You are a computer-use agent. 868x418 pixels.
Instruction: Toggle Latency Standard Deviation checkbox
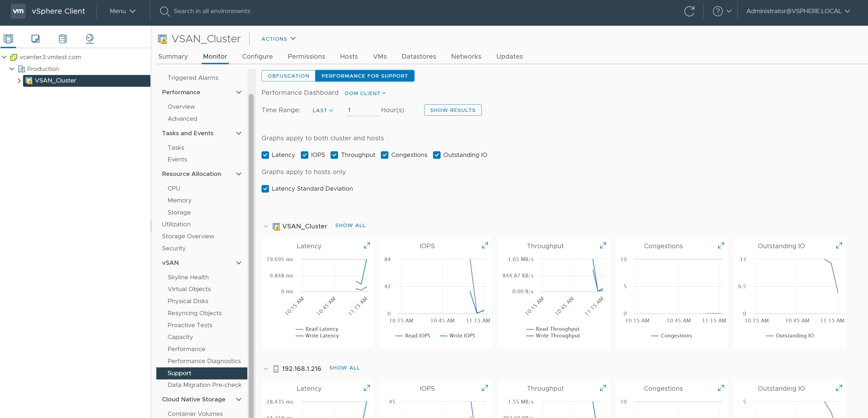[x=265, y=189]
